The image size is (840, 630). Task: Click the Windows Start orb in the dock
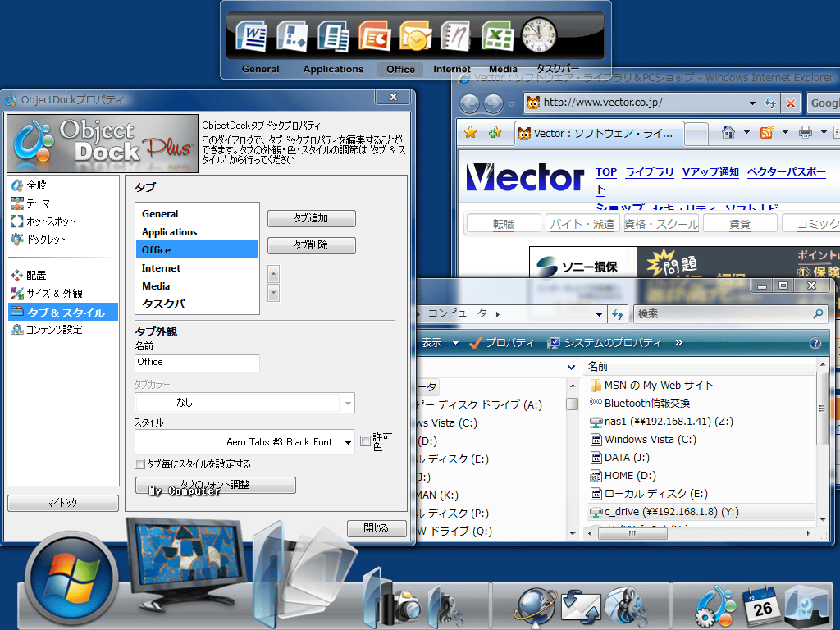pyautogui.click(x=71, y=580)
